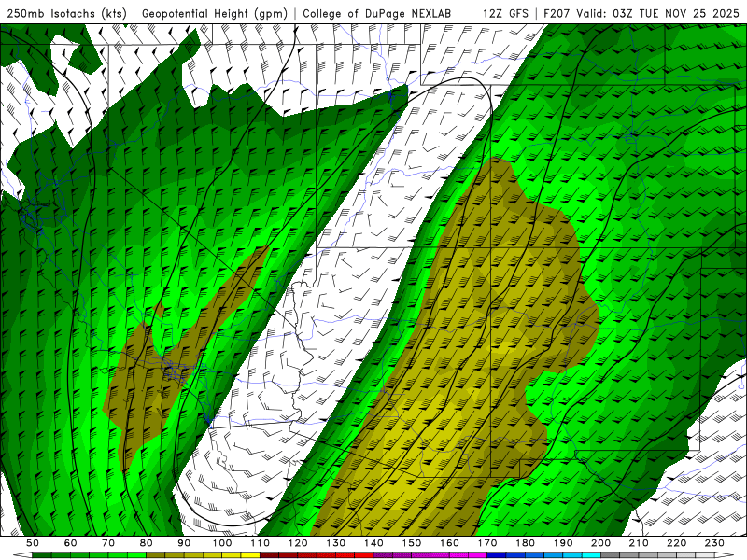Click the legend label '60'

70,543
